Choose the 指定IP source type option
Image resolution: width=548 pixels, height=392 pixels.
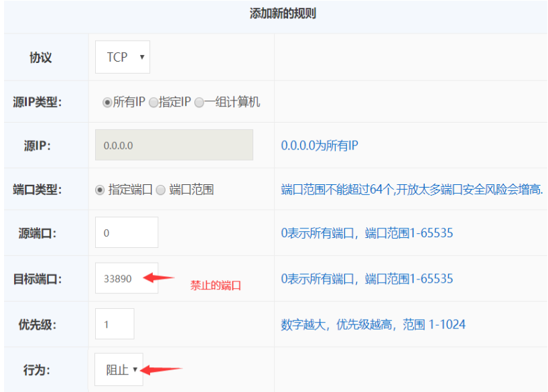point(153,103)
